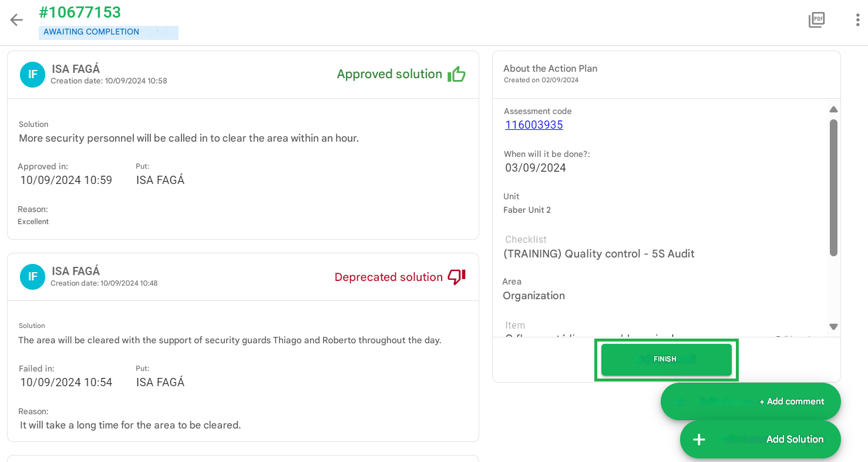Viewport: 868px width, 462px height.
Task: Go back with the left arrow
Action: pyautogui.click(x=16, y=20)
